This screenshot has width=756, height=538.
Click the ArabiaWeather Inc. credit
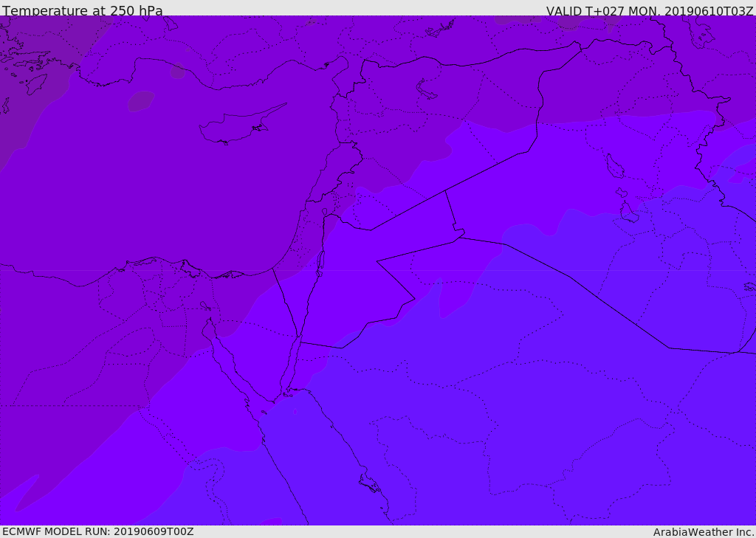[704, 532]
